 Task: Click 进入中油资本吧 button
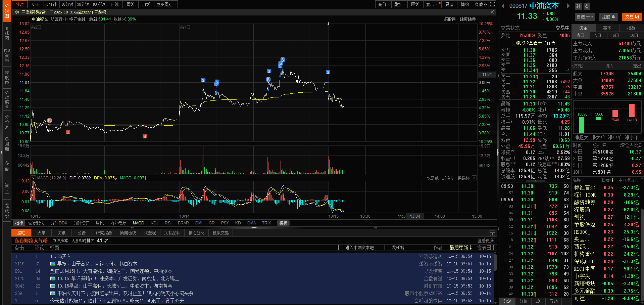tap(360, 248)
